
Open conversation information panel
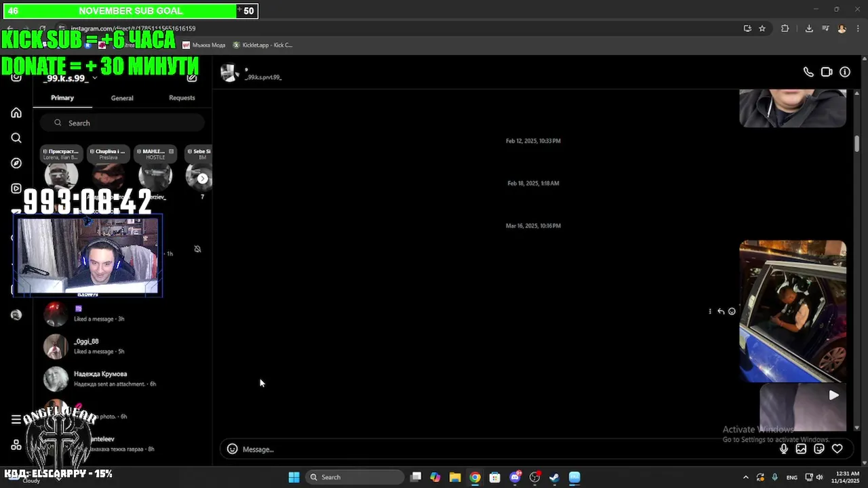tap(845, 72)
